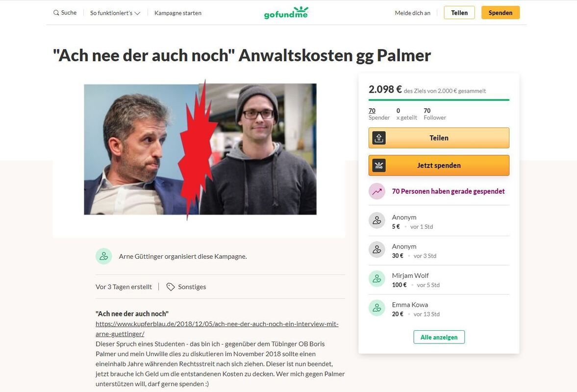Click the white Teilen button in header
The height and width of the screenshot is (392, 577).
coord(459,13)
